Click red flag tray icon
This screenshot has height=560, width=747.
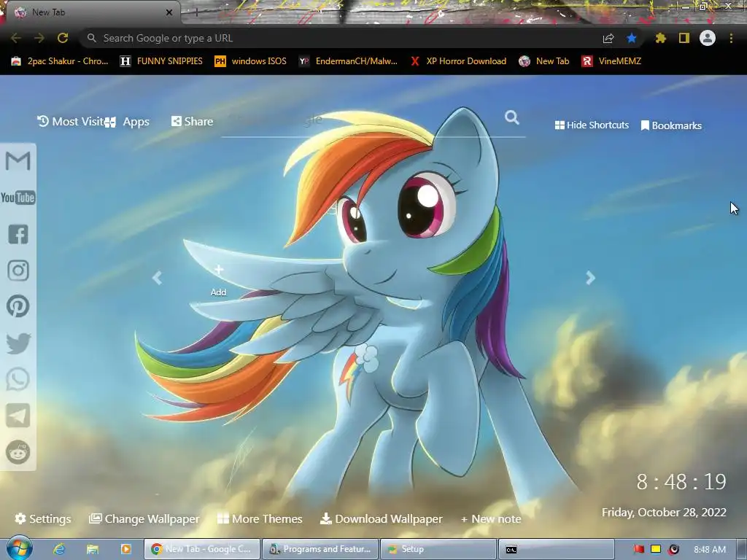639,549
